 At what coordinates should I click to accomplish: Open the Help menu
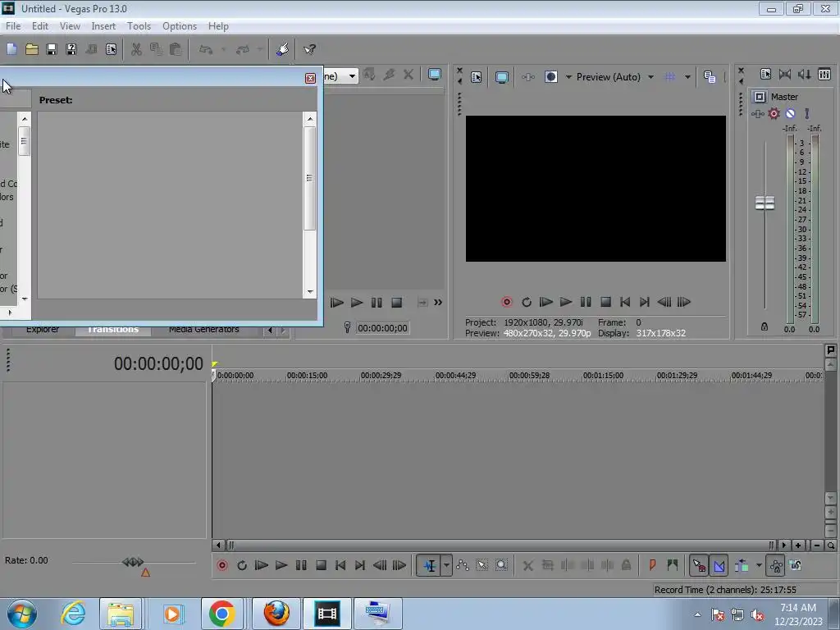click(x=218, y=26)
